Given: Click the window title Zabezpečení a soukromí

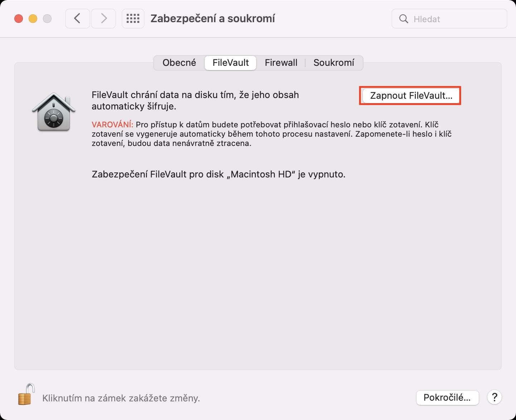Looking at the screenshot, I should [x=213, y=19].
